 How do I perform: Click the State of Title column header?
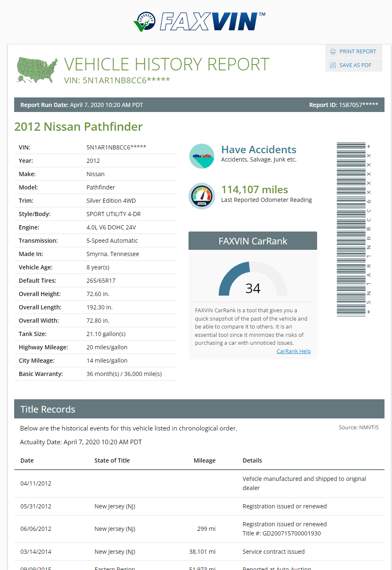tap(112, 460)
